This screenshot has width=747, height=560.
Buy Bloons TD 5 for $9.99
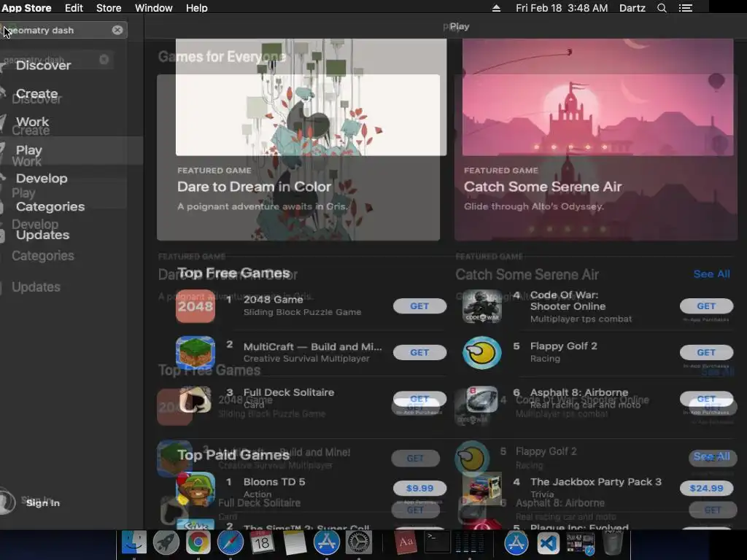(x=419, y=488)
